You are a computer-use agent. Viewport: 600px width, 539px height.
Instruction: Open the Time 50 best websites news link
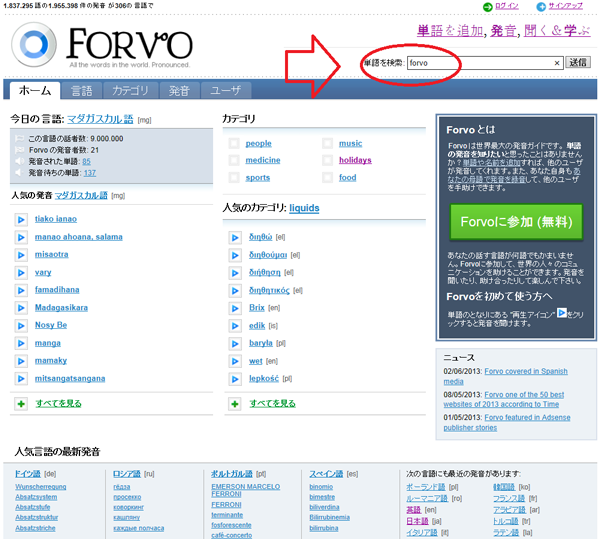[x=504, y=399]
